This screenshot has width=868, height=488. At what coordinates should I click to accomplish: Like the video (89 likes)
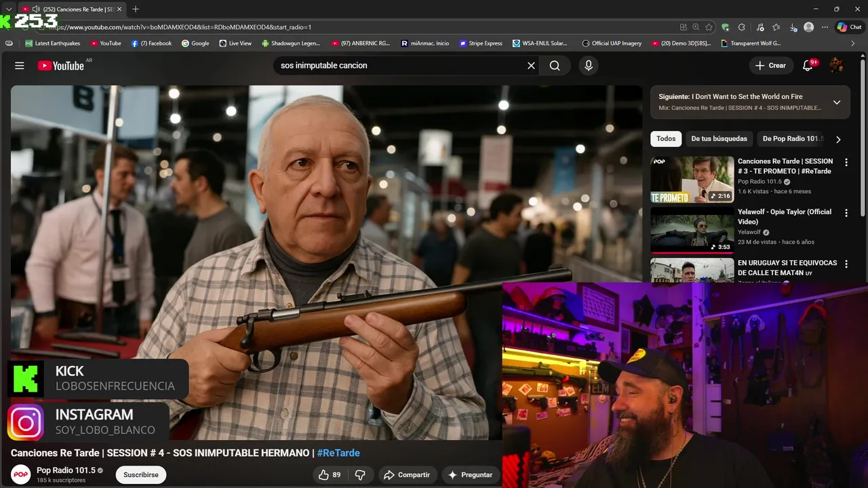[330, 475]
